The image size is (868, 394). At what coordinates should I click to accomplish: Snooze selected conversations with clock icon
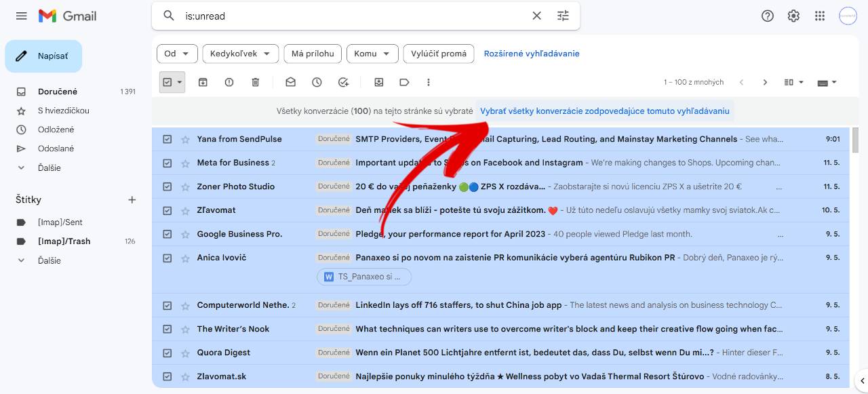[x=317, y=82]
